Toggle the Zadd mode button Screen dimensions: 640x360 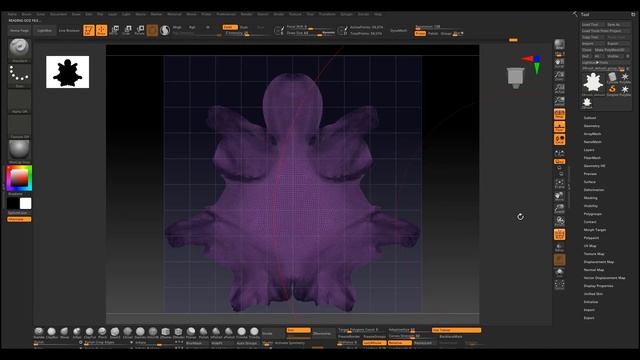[x=230, y=27]
